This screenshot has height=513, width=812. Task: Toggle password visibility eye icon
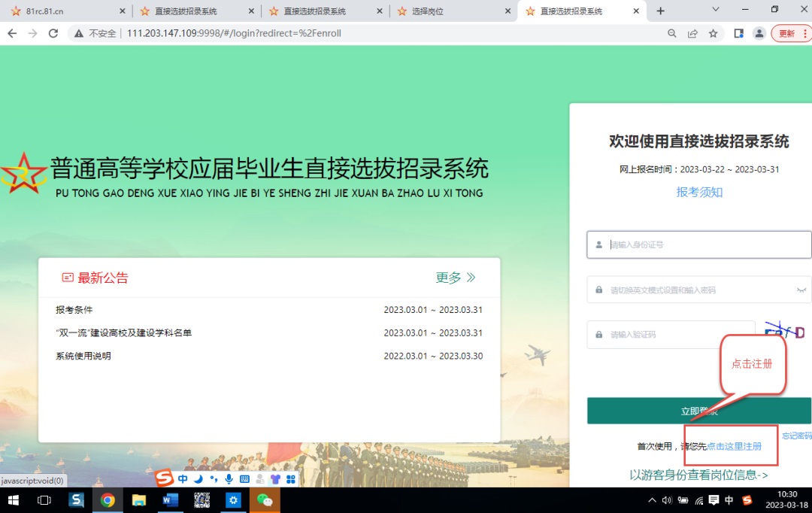[801, 290]
